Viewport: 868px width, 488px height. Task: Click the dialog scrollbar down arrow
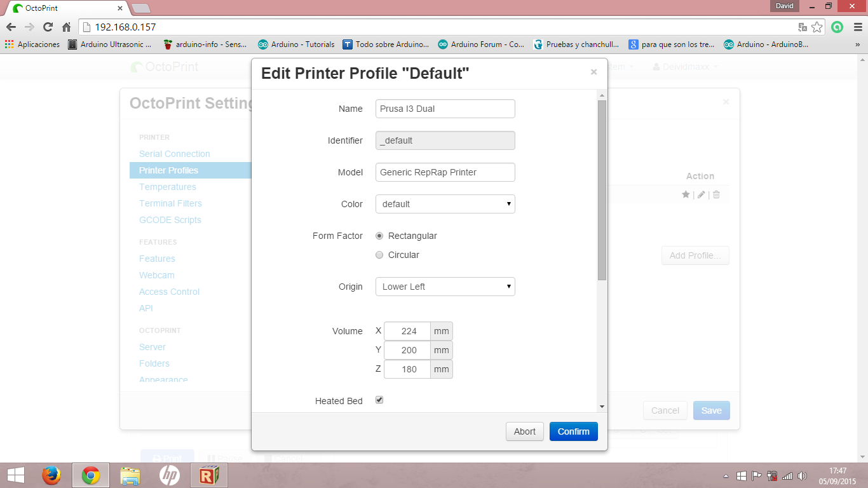tap(602, 407)
